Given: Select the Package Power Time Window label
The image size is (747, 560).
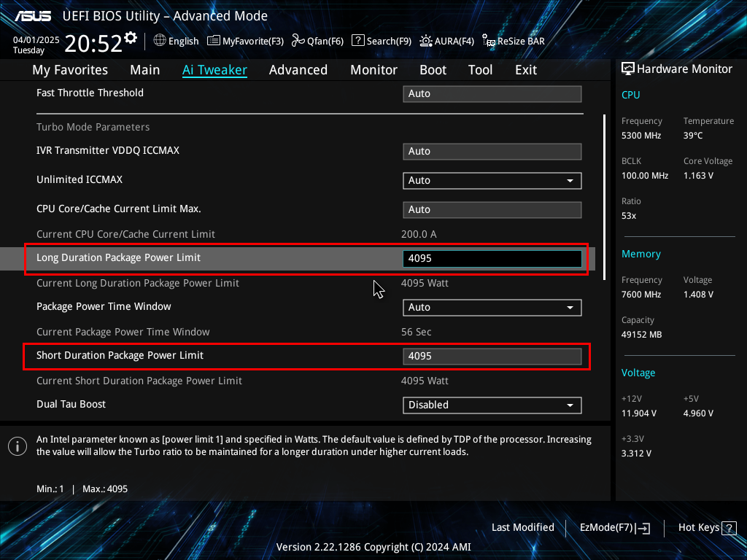Looking at the screenshot, I should (x=104, y=307).
